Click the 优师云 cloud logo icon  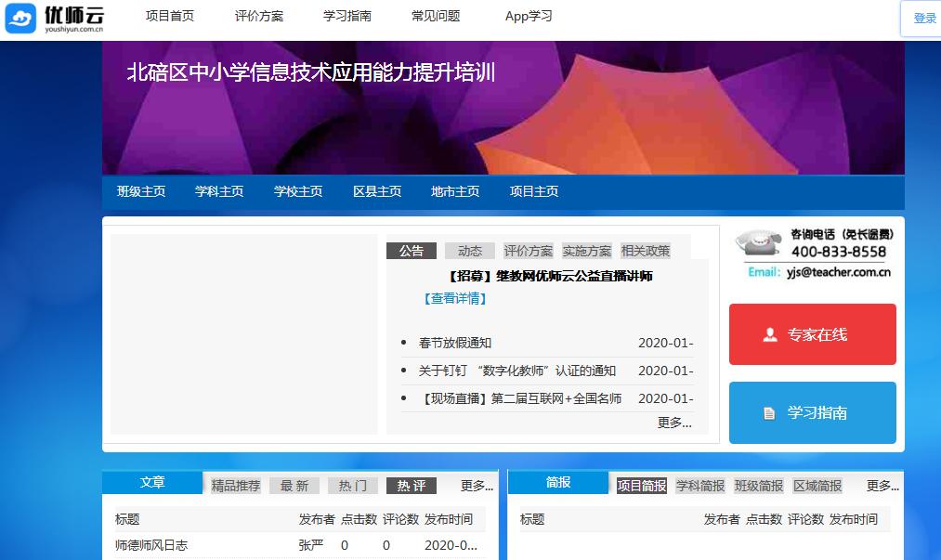[20, 18]
